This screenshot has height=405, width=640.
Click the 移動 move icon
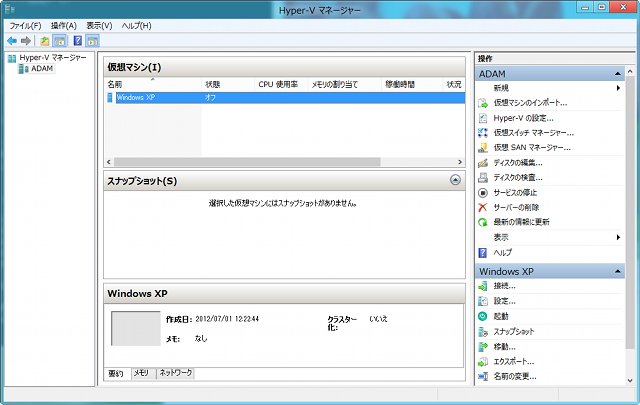coord(483,347)
